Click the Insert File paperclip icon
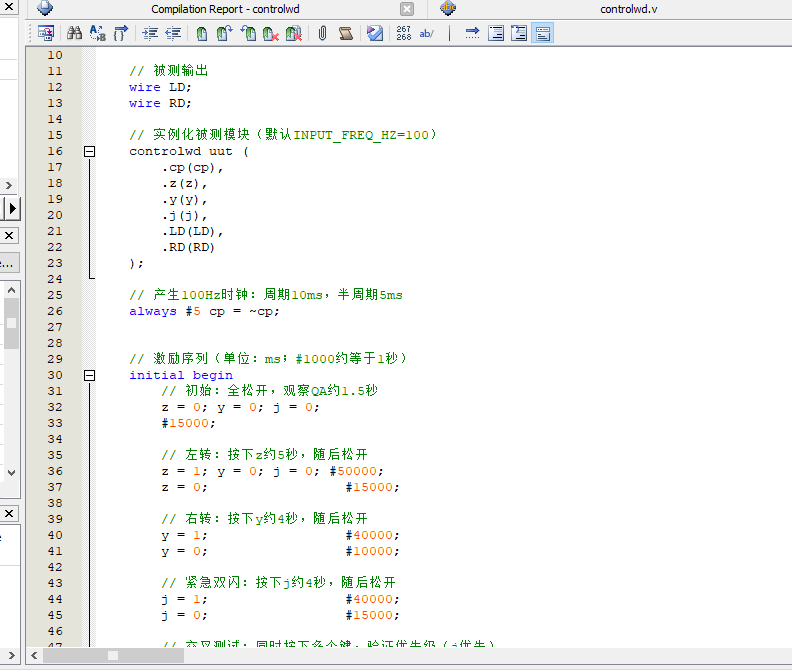792x672 pixels. click(322, 33)
